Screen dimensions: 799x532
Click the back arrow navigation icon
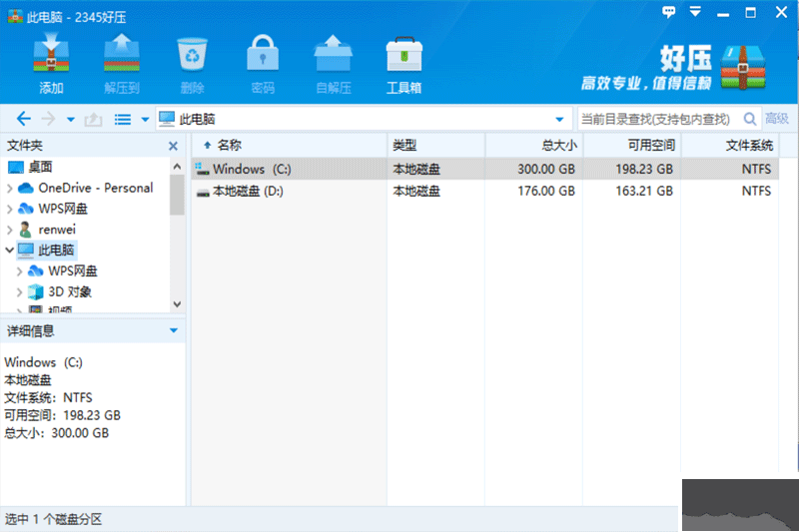23,119
